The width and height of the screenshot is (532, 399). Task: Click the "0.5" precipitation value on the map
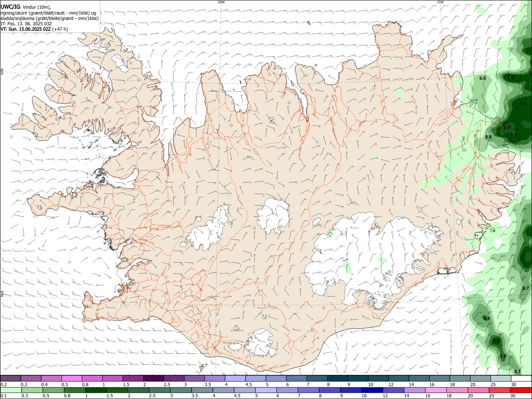coord(483,78)
